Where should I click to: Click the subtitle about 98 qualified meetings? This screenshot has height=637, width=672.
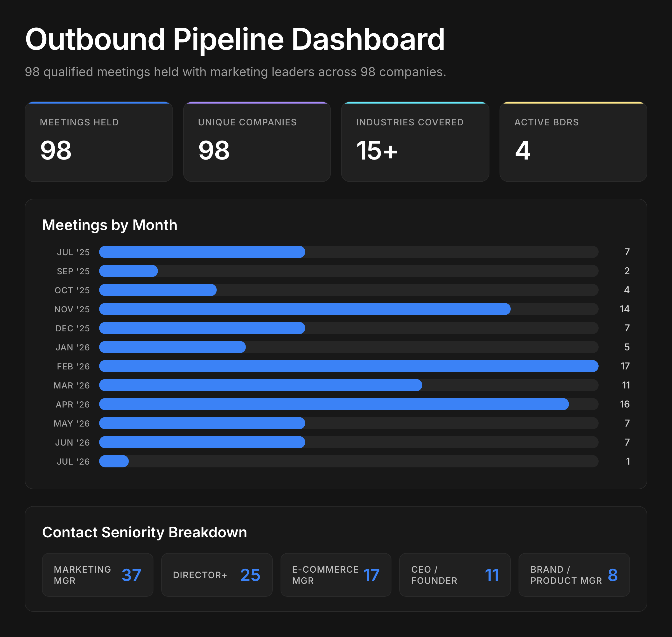(x=235, y=72)
